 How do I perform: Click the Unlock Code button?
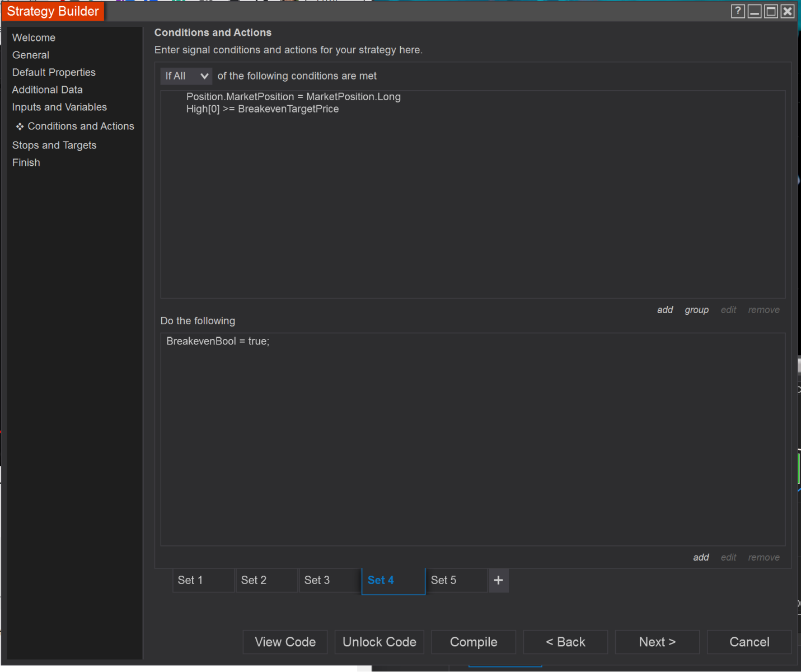click(380, 642)
